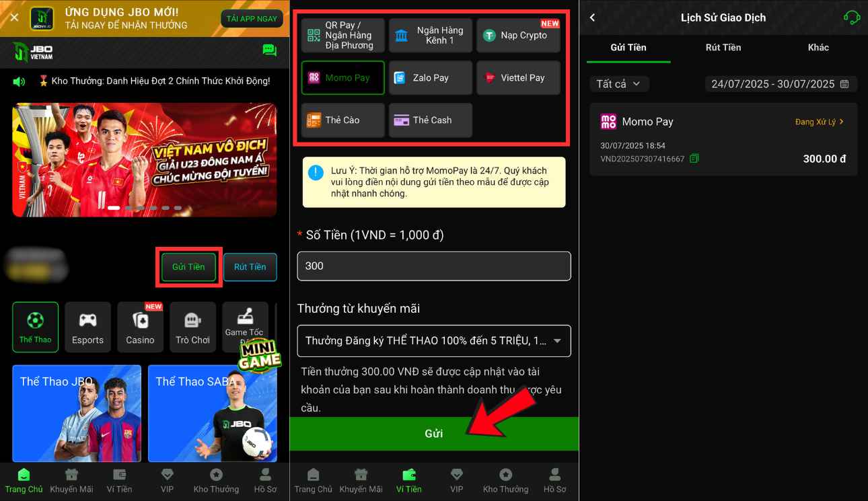
Task: Switch to the Khác history tab
Action: [818, 48]
